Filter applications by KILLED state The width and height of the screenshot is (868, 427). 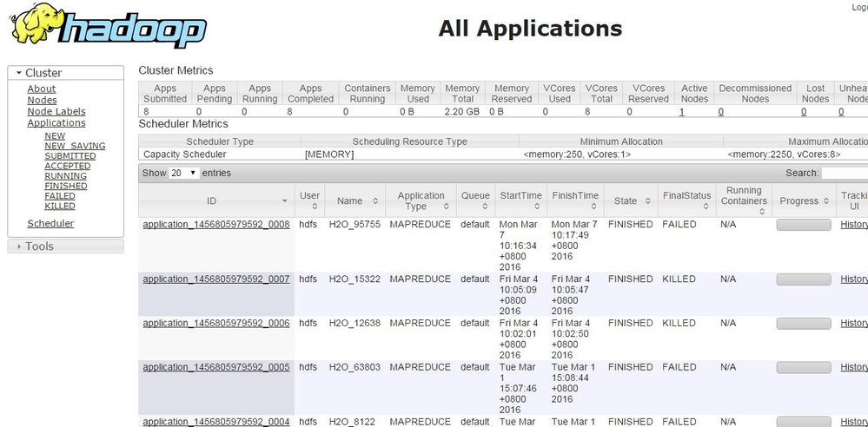pos(60,206)
